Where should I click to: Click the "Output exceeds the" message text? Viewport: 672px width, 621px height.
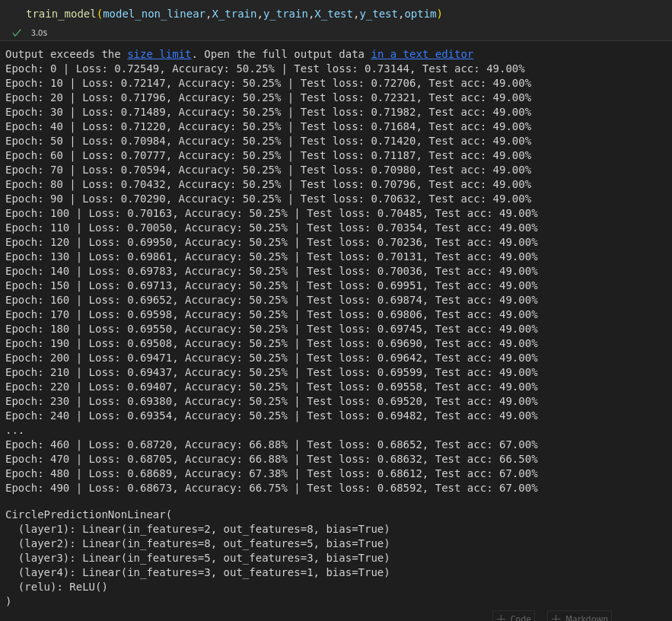[63, 54]
